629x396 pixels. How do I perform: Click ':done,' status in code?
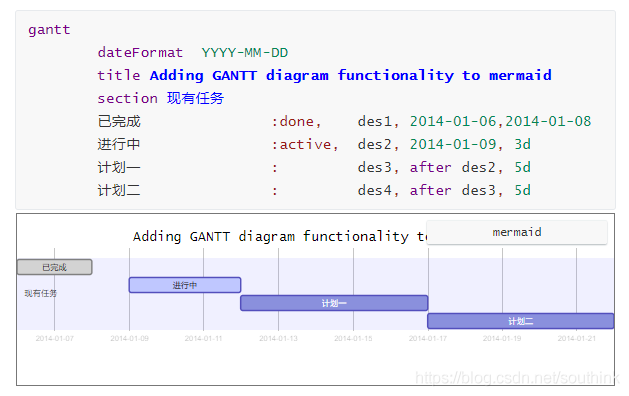(297, 122)
